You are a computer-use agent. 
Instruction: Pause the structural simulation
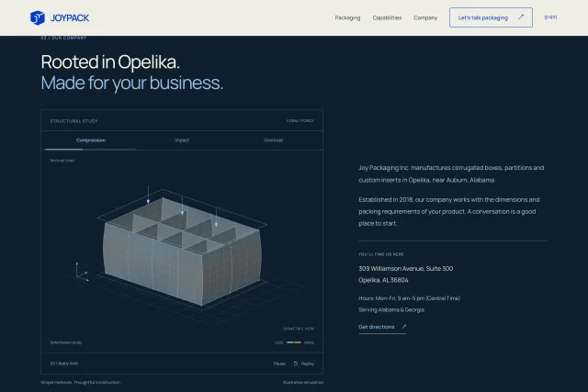(279, 364)
